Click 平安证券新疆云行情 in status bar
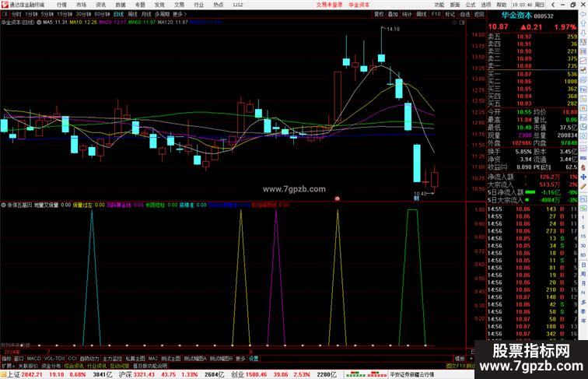 (x=412, y=374)
